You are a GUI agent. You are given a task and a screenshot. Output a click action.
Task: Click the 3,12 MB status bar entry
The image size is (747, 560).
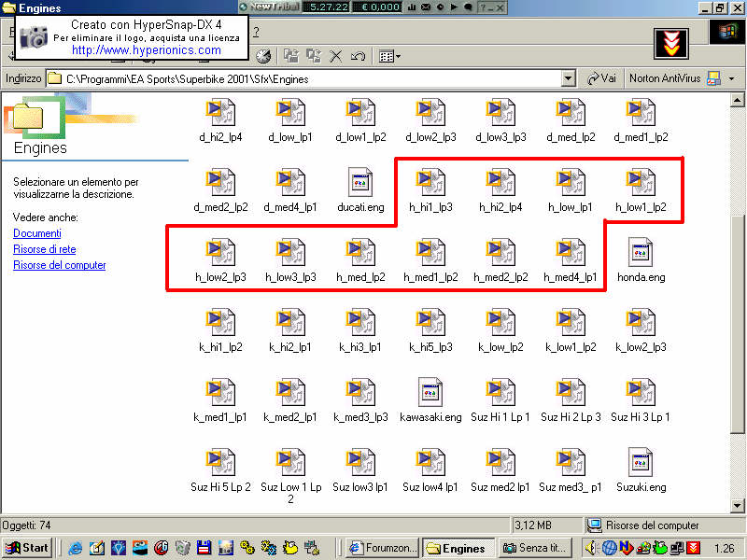click(532, 525)
